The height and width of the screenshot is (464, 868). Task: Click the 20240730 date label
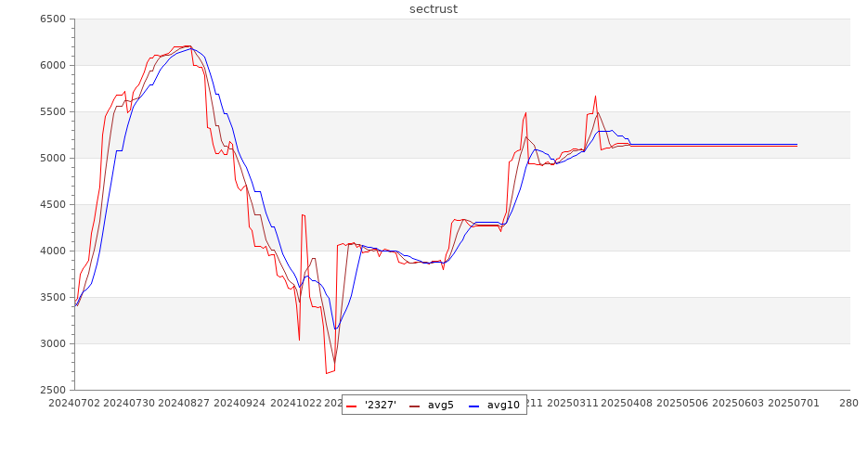(127, 404)
